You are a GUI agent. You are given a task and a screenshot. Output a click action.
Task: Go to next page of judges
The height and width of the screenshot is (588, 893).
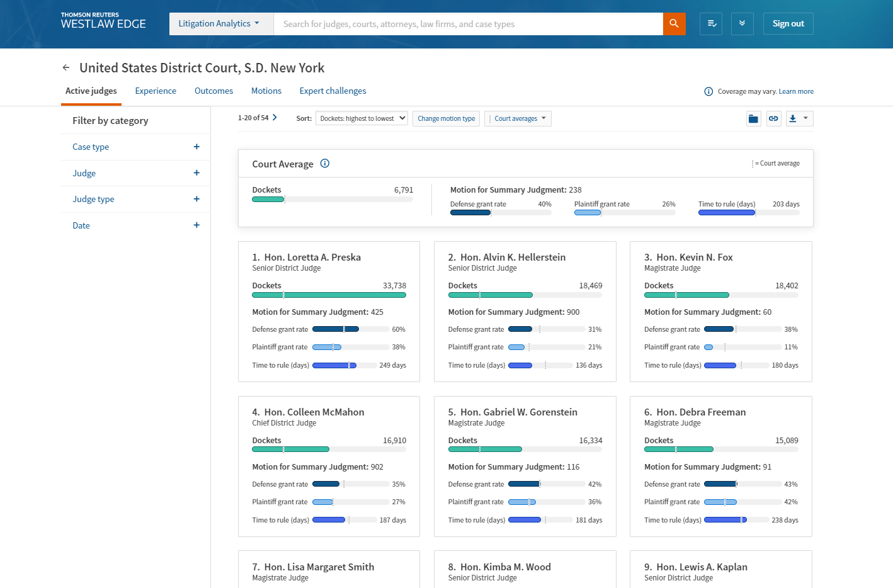(275, 118)
